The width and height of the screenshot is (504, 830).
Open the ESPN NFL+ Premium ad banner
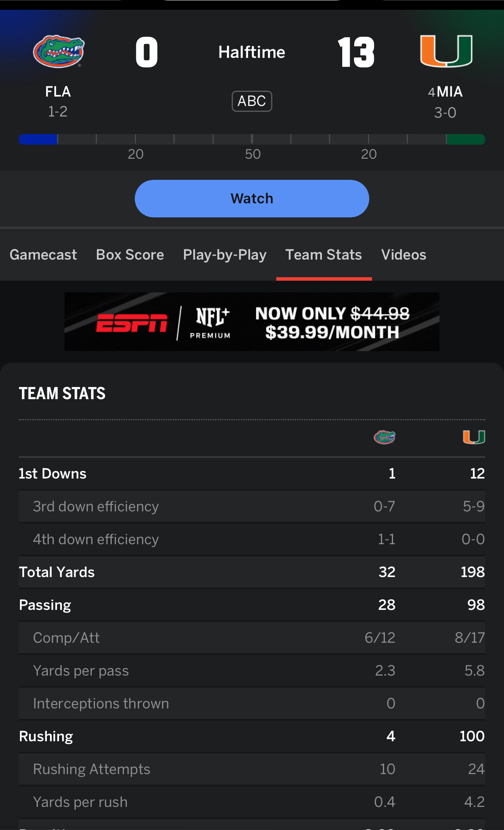click(252, 322)
